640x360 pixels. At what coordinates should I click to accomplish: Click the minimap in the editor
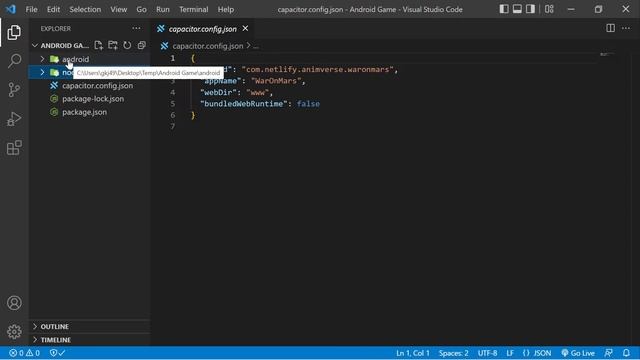(x=607, y=54)
